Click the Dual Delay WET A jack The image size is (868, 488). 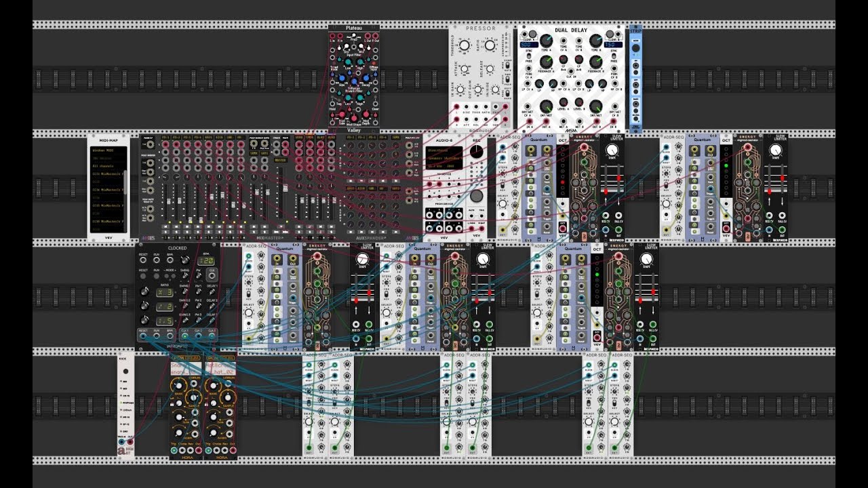(563, 121)
